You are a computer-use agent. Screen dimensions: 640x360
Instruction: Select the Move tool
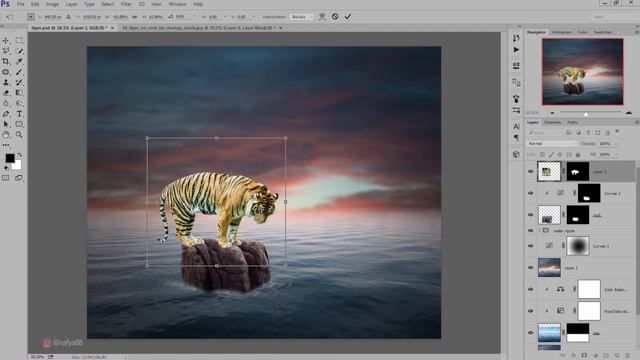pyautogui.click(x=6, y=40)
